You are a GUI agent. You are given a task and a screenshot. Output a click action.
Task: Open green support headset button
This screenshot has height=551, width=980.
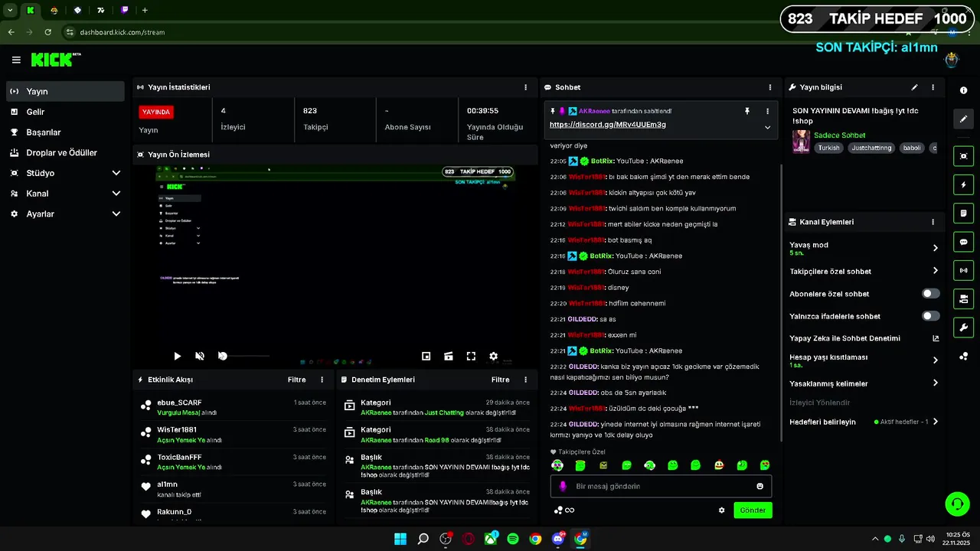(957, 504)
